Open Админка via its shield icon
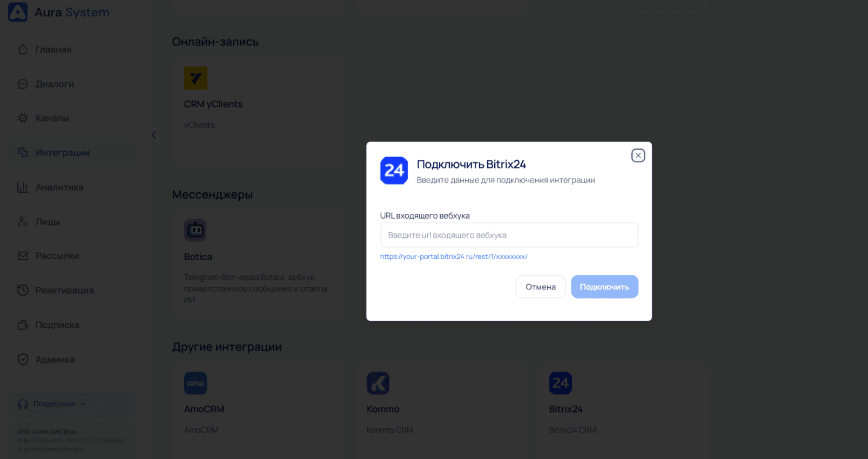 (23, 359)
